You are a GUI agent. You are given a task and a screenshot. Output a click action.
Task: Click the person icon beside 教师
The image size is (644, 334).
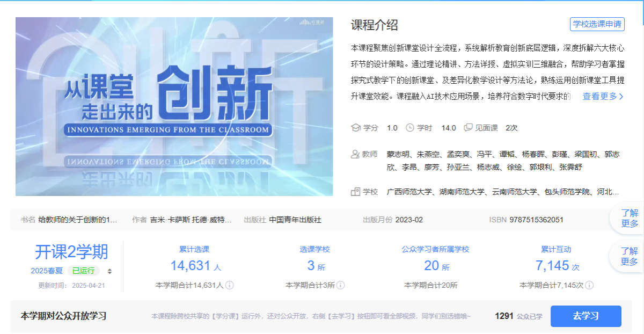(355, 155)
